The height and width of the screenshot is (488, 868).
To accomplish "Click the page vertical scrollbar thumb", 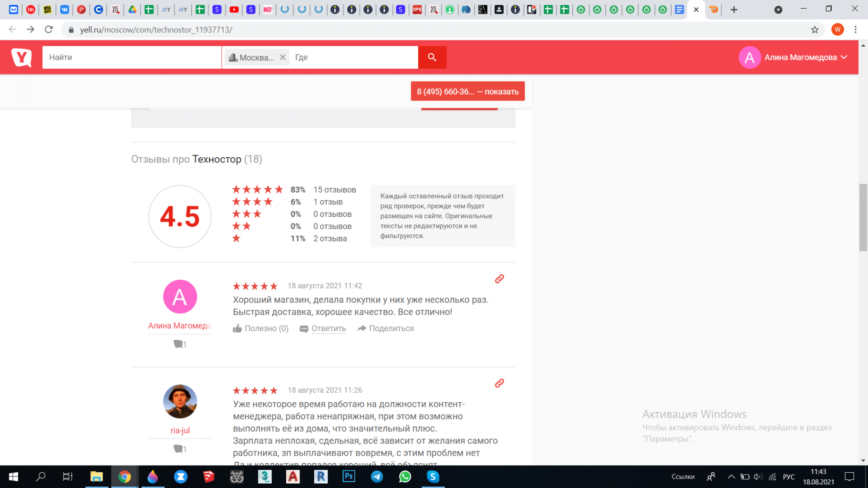I will coord(863,217).
